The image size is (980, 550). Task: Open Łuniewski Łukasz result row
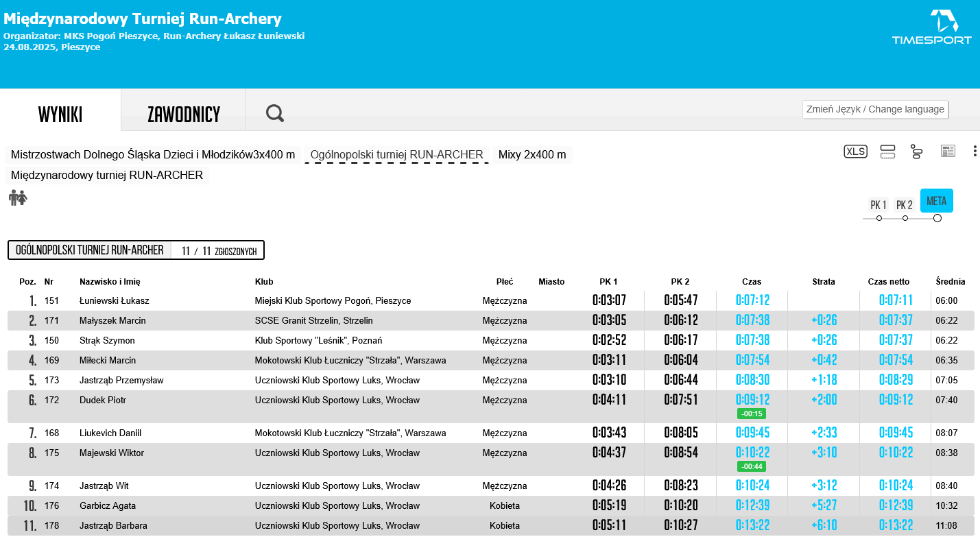pyautogui.click(x=115, y=300)
